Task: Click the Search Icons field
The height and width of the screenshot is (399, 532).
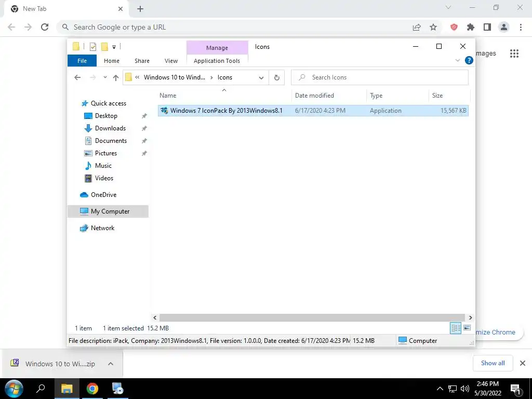Action: pyautogui.click(x=380, y=77)
